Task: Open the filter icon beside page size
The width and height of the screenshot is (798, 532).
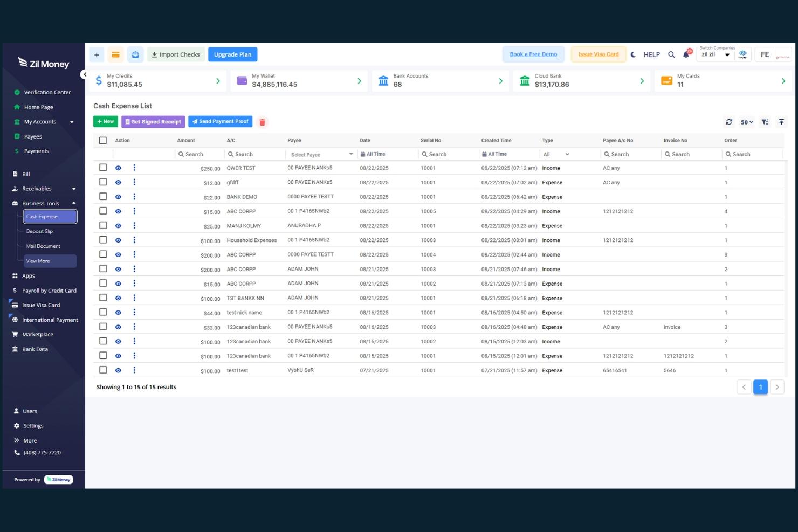Action: coord(765,122)
